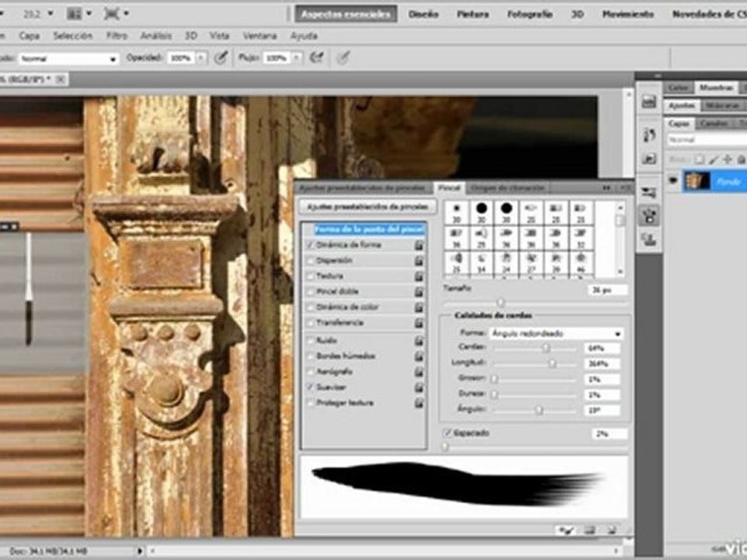Screen dimensions: 747x560
Task: Click Ajustes preestablecidos de pinceles button
Action: click(366, 207)
